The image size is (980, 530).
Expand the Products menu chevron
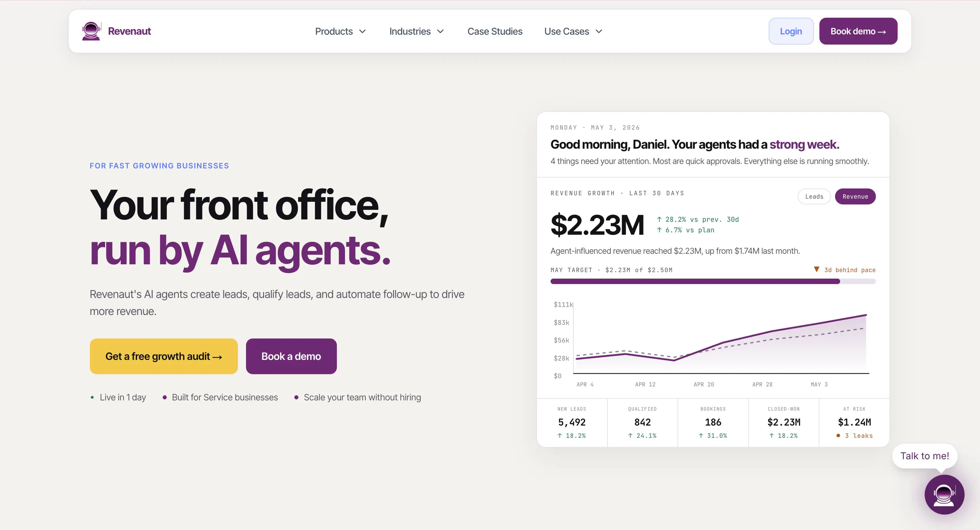click(362, 32)
